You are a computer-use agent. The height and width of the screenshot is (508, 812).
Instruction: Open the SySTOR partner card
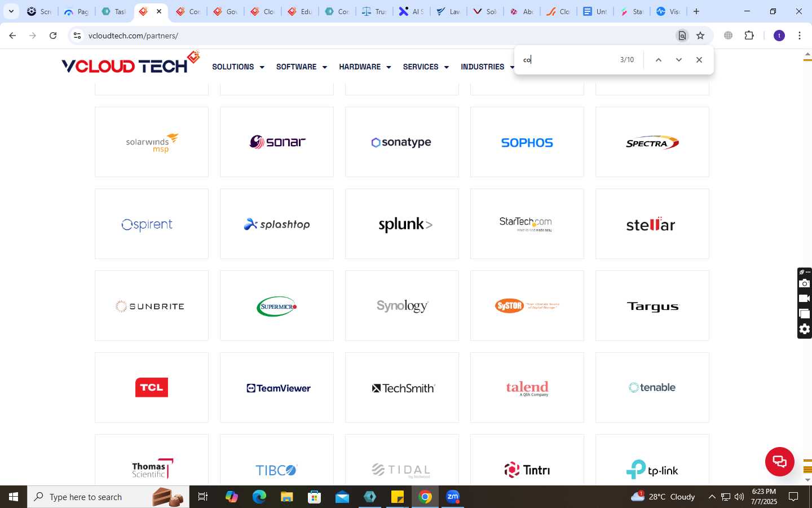(527, 306)
